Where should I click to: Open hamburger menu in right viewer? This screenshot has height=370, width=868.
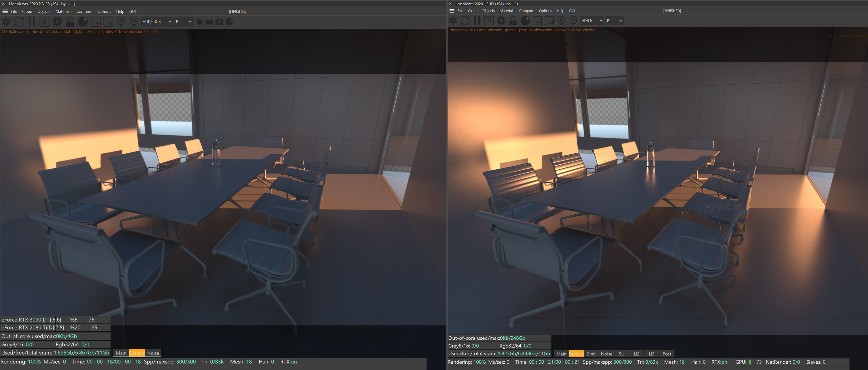coord(452,11)
